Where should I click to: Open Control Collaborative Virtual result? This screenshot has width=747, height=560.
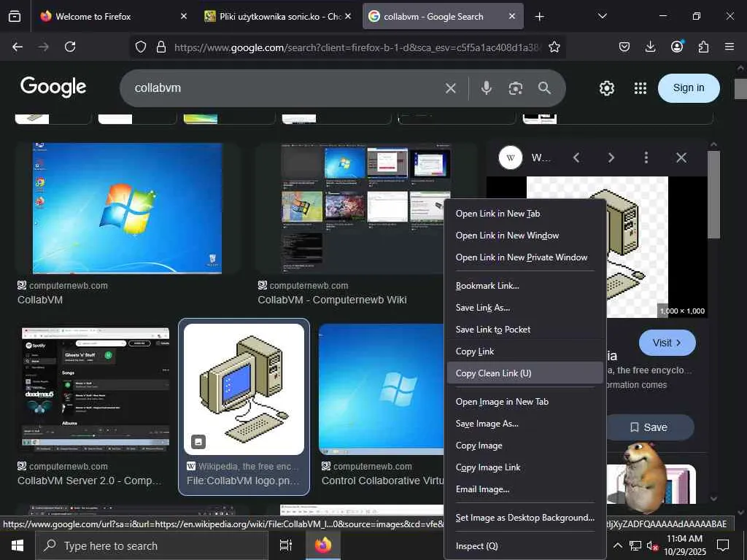381,389
